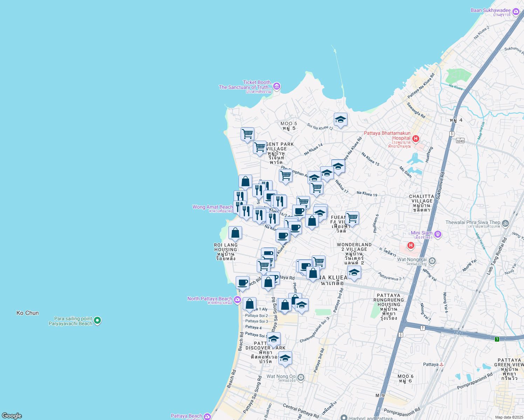Select the North Pattaya Beach camera icon
This screenshot has width=524, height=420.
pos(237,300)
